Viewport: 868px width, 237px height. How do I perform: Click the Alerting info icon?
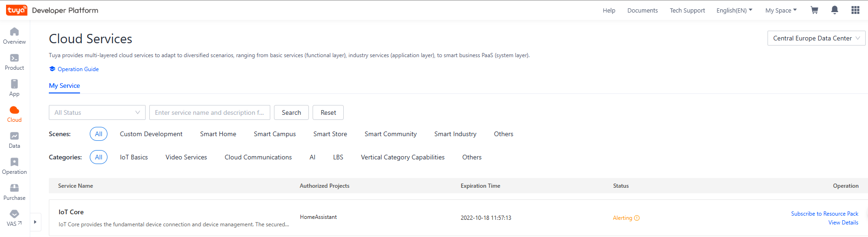click(637, 218)
